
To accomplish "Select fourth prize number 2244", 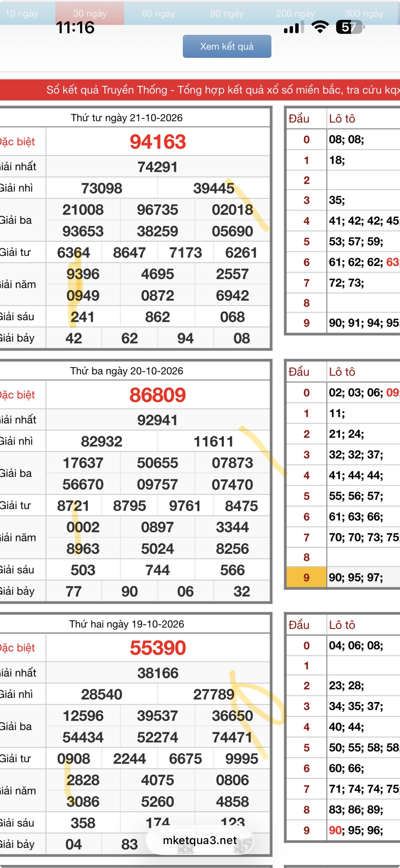I will pos(129,759).
